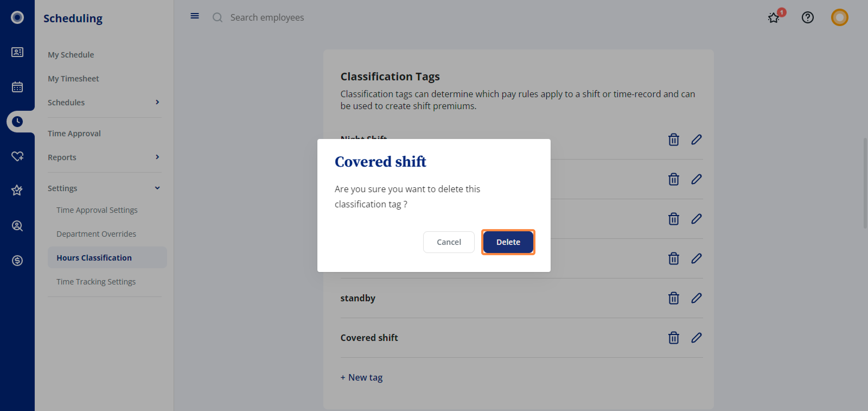
Task: Click the page vertical scrollbar
Action: pyautogui.click(x=865, y=183)
